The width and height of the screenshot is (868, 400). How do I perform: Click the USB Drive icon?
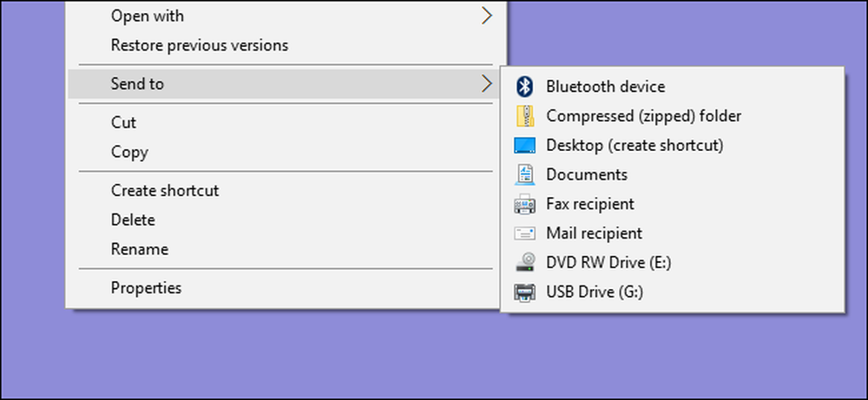click(x=525, y=292)
